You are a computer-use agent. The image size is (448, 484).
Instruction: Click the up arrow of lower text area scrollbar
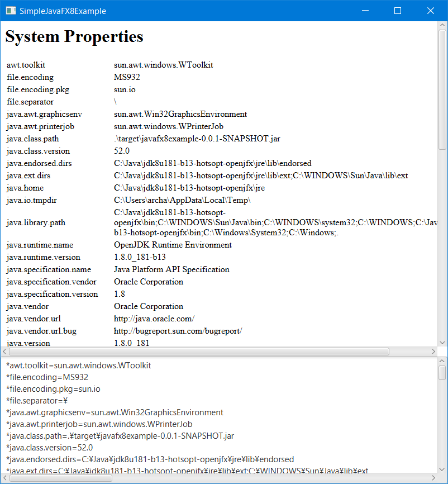[442, 361]
